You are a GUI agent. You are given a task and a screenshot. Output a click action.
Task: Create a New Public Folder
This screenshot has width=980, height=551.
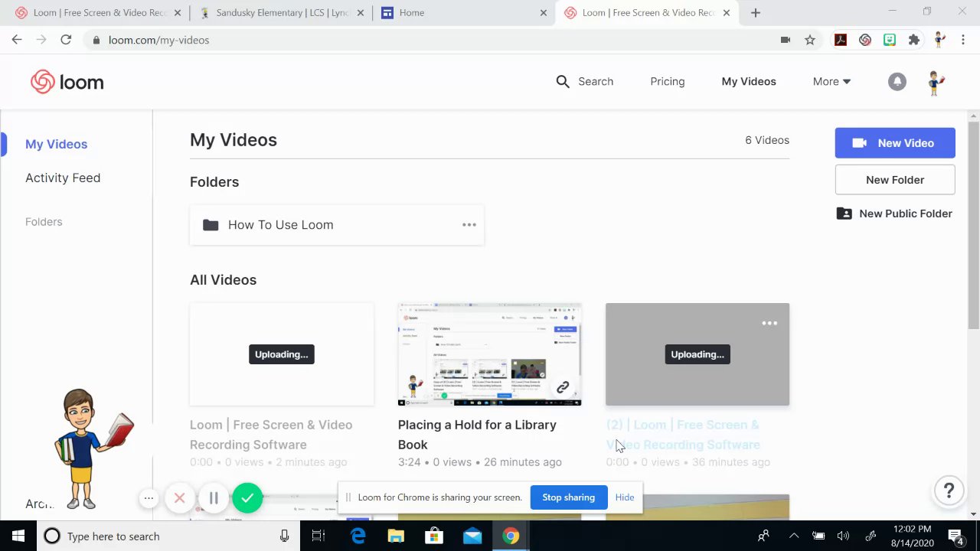(895, 214)
